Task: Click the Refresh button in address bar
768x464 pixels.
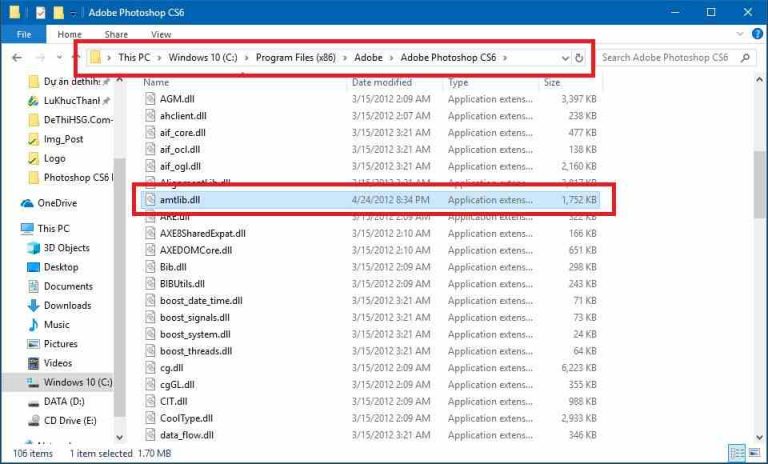Action: (579, 58)
